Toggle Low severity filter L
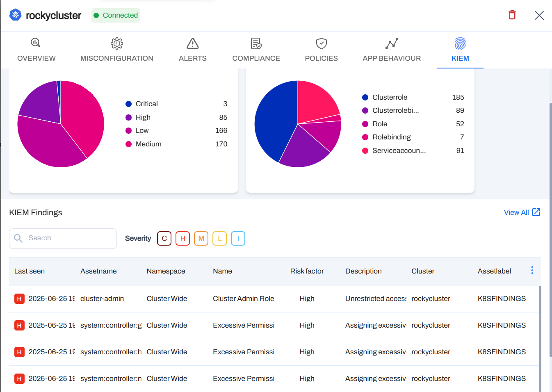The height and width of the screenshot is (392, 552). [x=219, y=238]
